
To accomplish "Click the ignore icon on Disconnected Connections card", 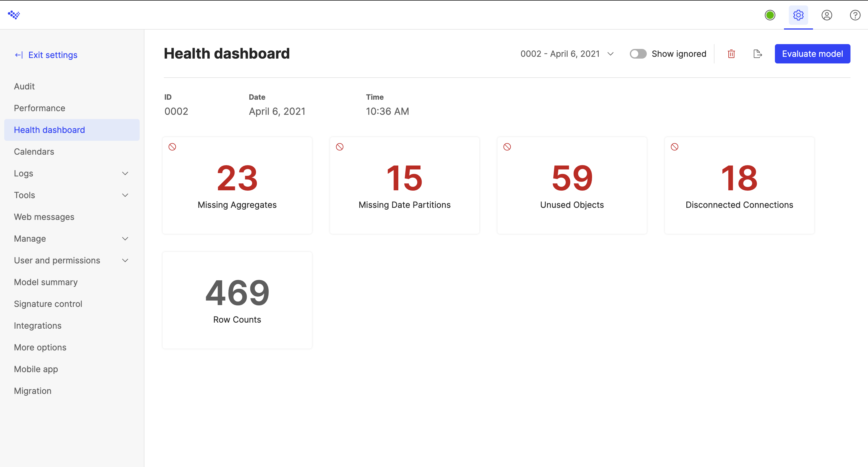I will (674, 147).
